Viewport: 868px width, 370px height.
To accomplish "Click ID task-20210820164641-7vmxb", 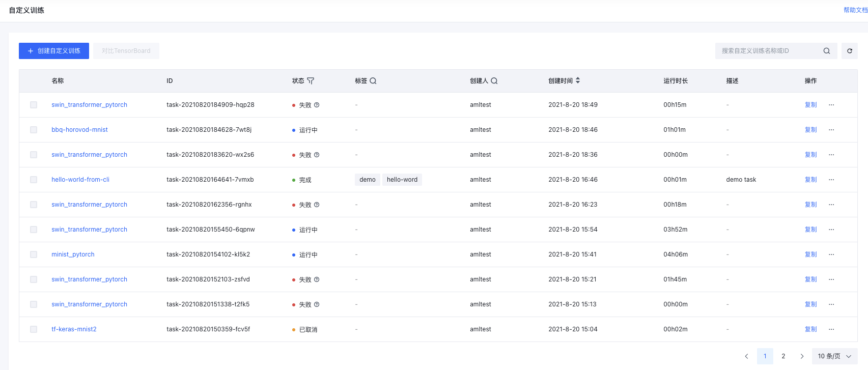I will coord(210,180).
